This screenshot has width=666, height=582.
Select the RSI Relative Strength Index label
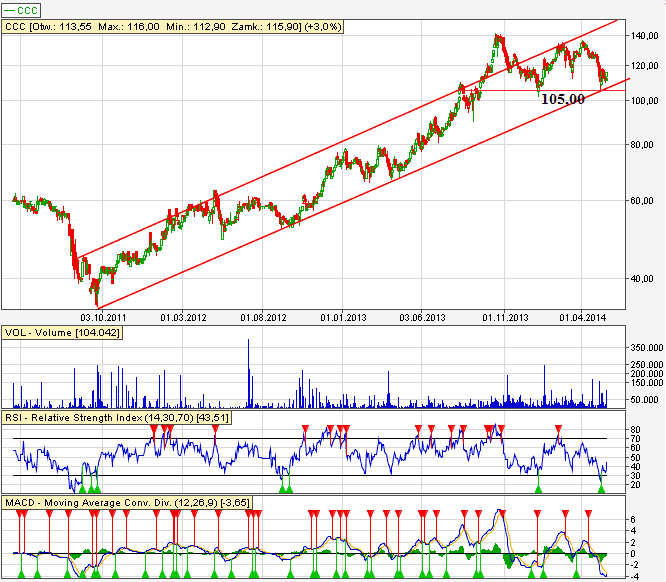117,418
